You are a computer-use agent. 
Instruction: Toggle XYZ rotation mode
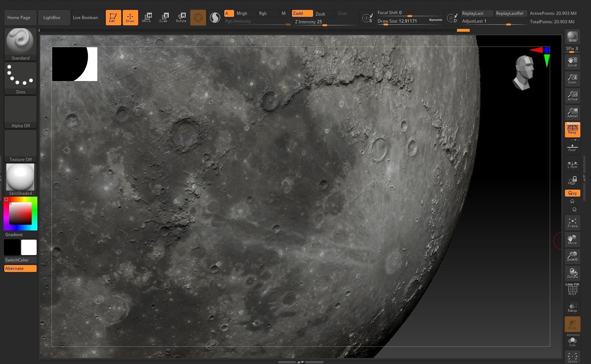(572, 193)
